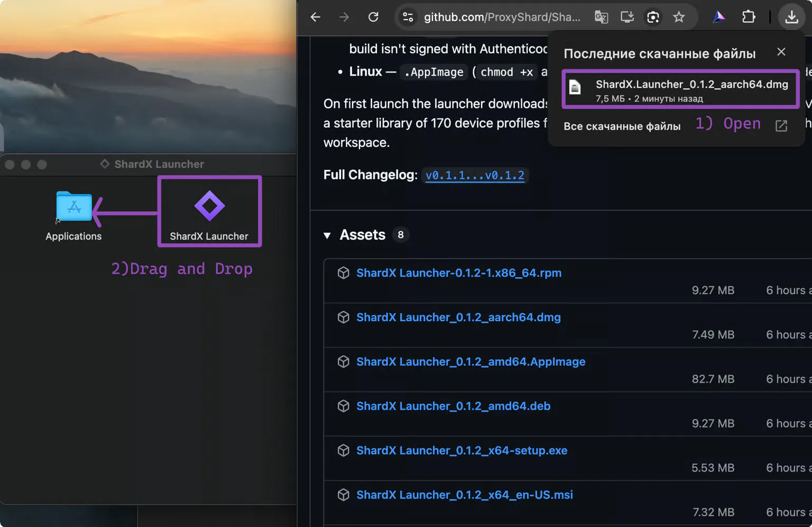
Task: Click the package icon beside the deb asset
Action: coord(344,406)
